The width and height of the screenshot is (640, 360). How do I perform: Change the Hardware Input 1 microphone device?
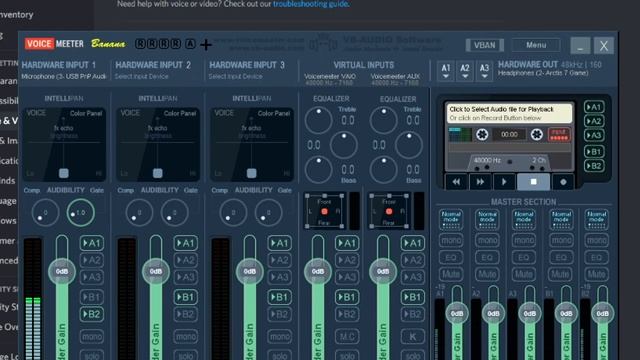click(64, 76)
